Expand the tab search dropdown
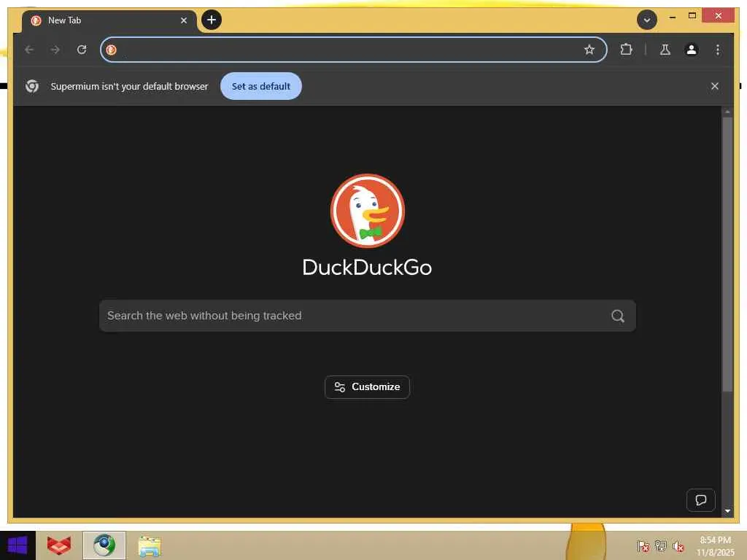 coord(646,20)
